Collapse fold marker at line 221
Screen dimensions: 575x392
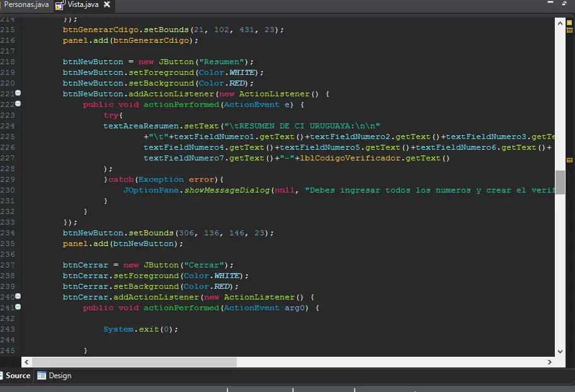point(18,93)
